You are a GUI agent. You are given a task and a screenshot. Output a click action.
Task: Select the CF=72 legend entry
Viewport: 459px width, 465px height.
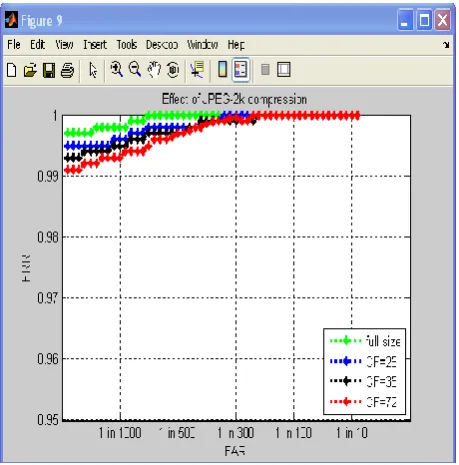tap(381, 402)
